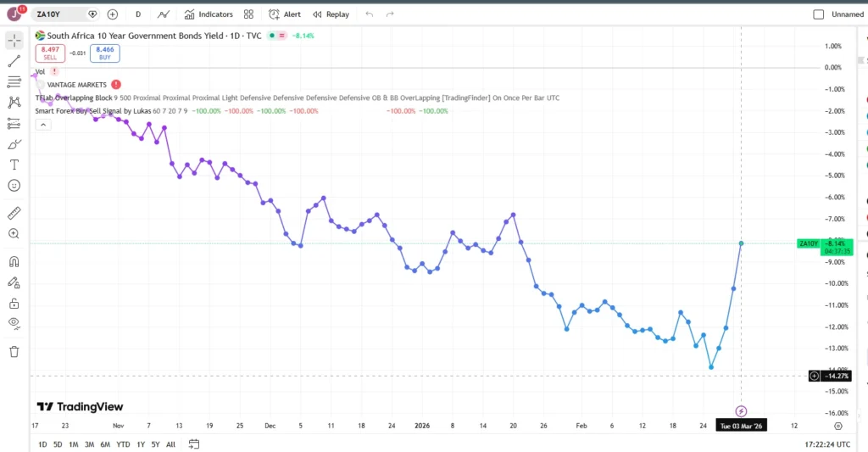Open the Fibonacci retracement tools
868x452 pixels.
(x=14, y=82)
